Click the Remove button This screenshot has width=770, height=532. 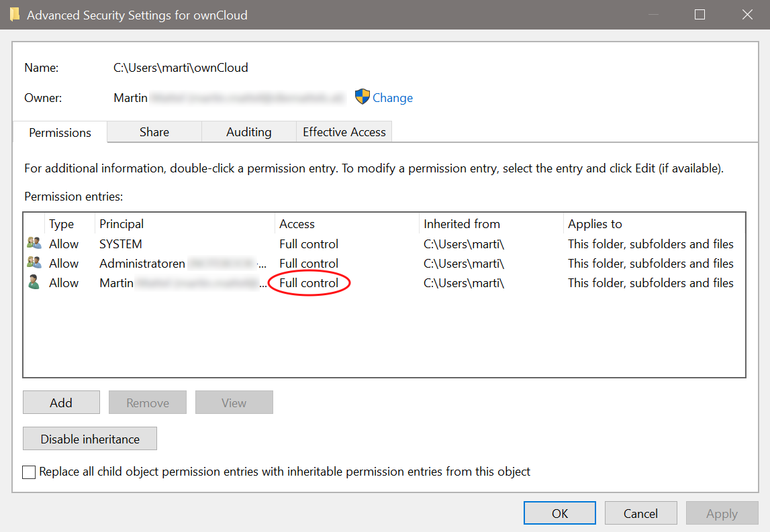point(147,402)
